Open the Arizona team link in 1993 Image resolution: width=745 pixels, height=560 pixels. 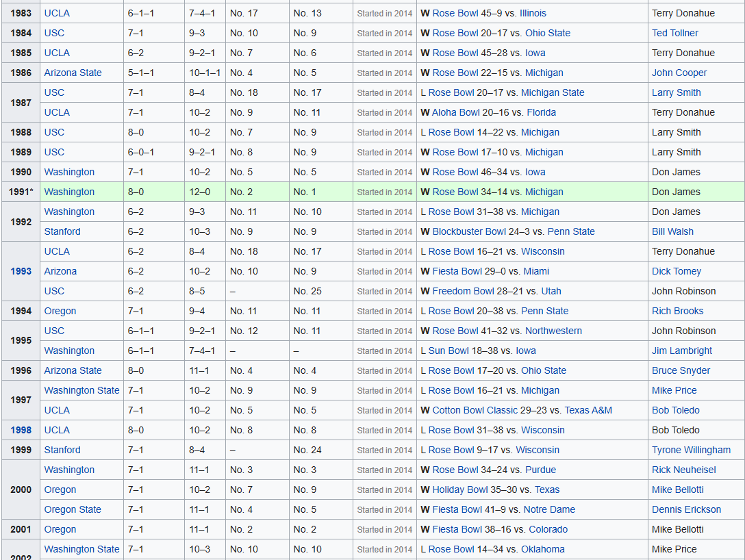60,272
